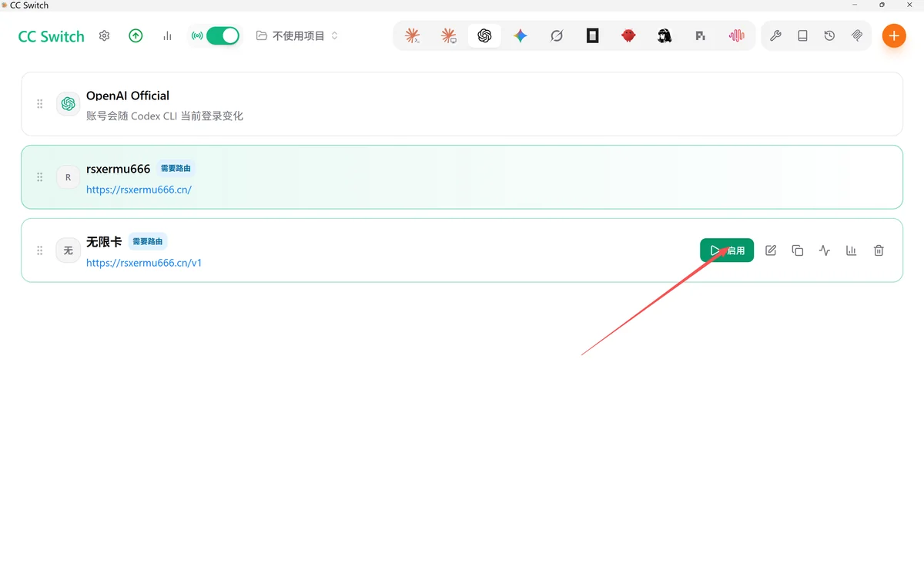Click the 无 avatar of 无限卡
The height and width of the screenshot is (581, 924).
point(68,250)
